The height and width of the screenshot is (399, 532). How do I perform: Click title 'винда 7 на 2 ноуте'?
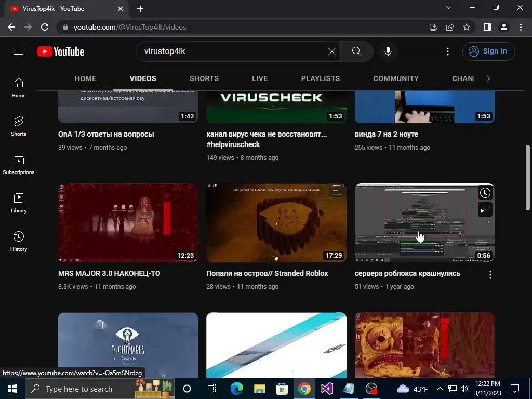pos(386,135)
